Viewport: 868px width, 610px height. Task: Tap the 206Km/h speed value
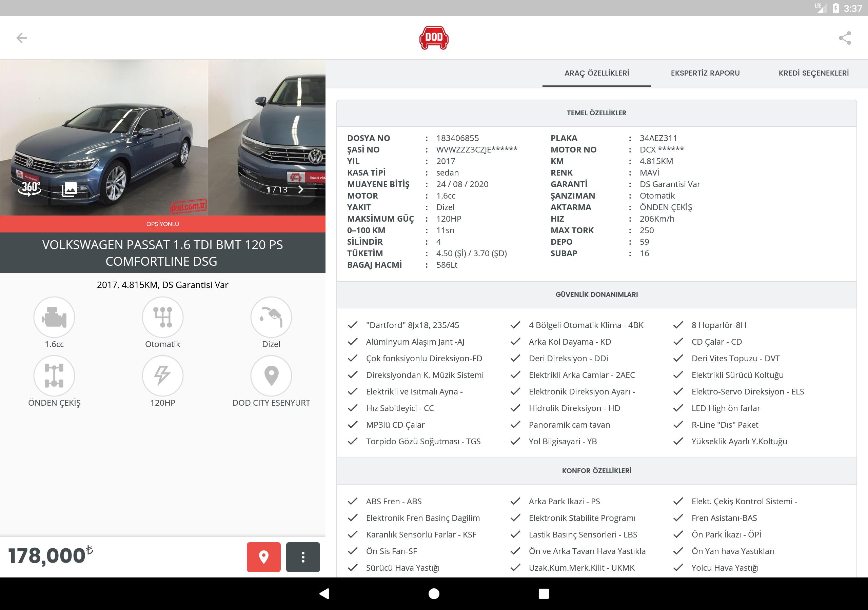pos(657,219)
